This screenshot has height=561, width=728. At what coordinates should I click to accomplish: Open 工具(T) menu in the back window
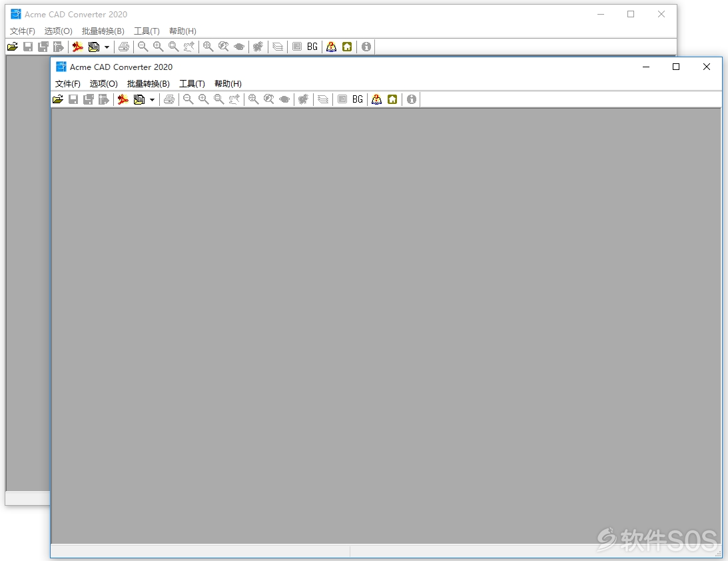(147, 31)
